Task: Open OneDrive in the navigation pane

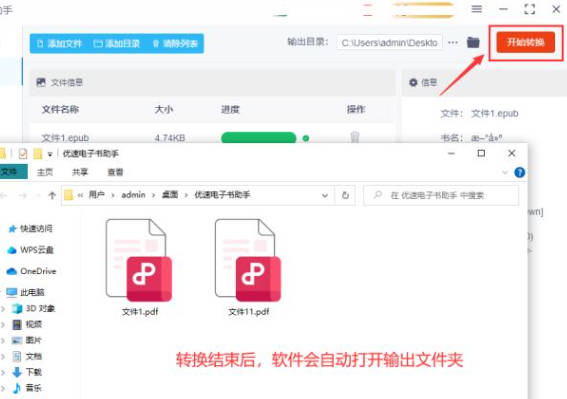Action: coord(31,271)
